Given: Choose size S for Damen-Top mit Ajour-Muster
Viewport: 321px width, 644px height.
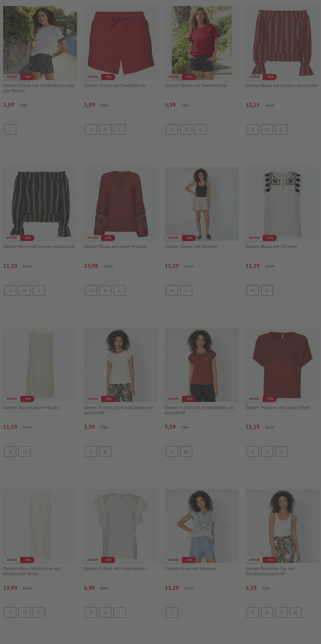Looking at the screenshot, I should pos(10,451).
